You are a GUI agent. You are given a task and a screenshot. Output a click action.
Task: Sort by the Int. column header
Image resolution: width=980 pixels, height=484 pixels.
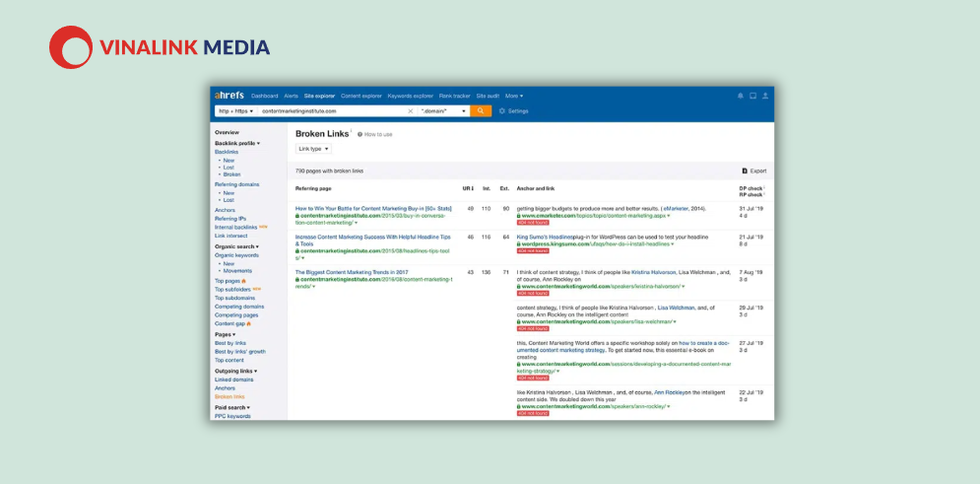tap(487, 188)
